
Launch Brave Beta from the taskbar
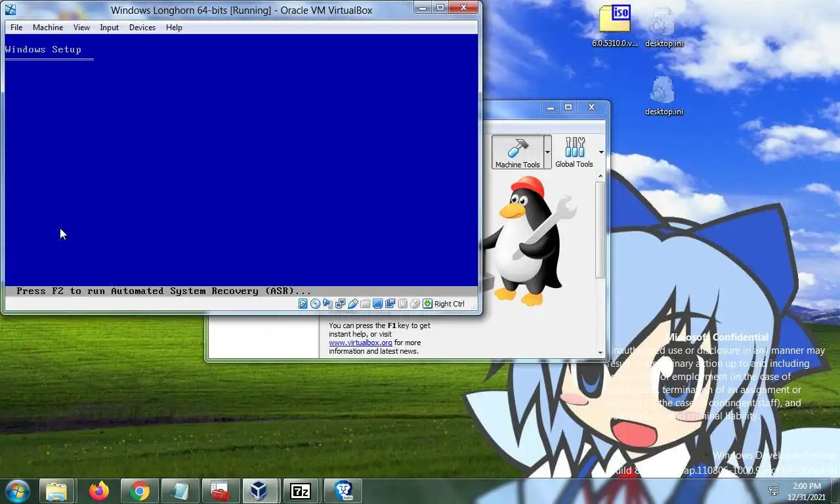(x=343, y=491)
